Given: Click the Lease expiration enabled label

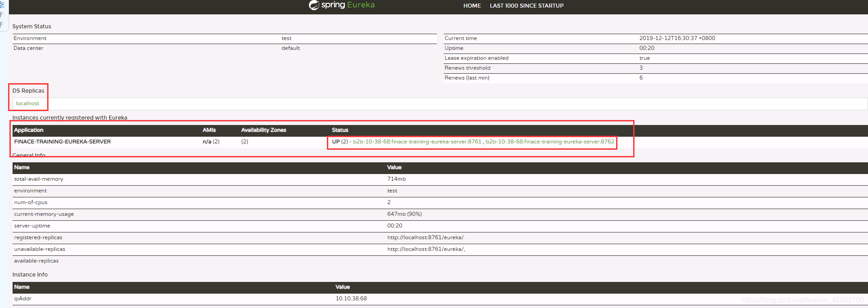Looking at the screenshot, I should pyautogui.click(x=476, y=58).
